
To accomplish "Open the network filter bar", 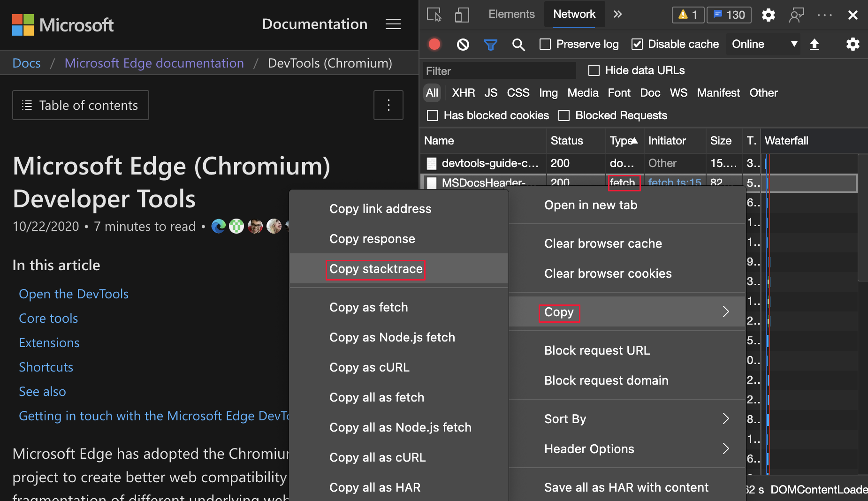I will (x=491, y=44).
